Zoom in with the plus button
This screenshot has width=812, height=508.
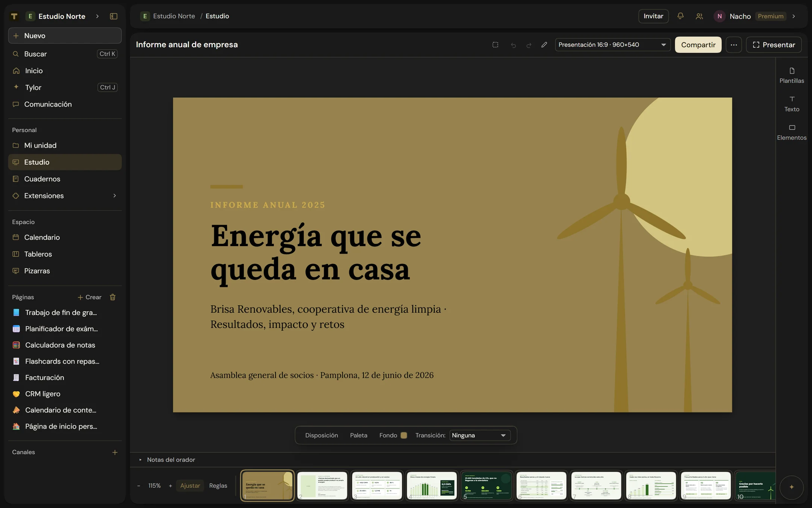point(170,486)
